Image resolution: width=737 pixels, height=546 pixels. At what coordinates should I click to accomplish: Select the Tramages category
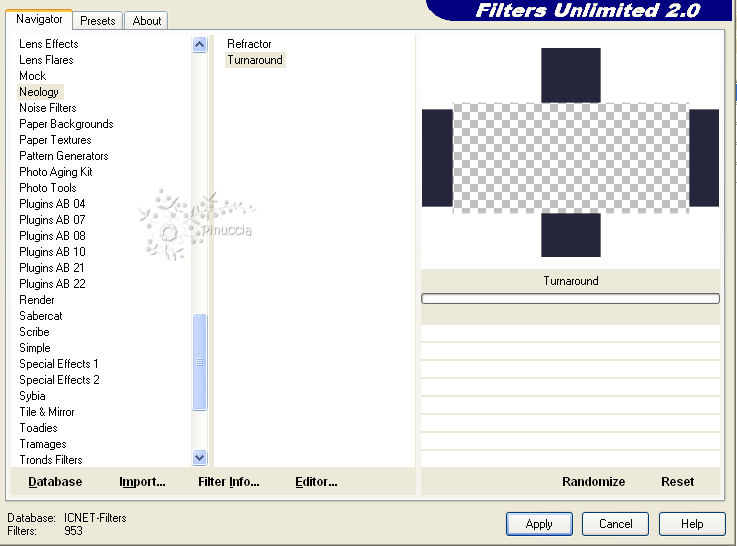pos(43,443)
